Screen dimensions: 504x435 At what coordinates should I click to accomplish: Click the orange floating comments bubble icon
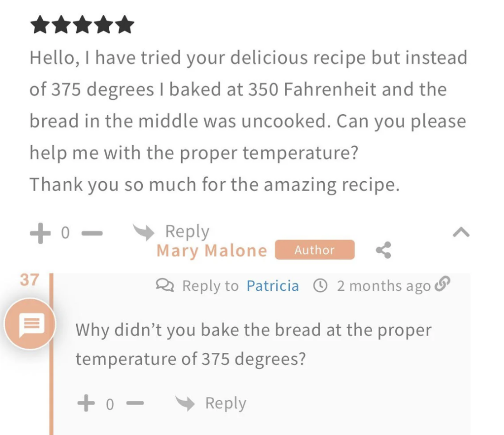(30, 325)
